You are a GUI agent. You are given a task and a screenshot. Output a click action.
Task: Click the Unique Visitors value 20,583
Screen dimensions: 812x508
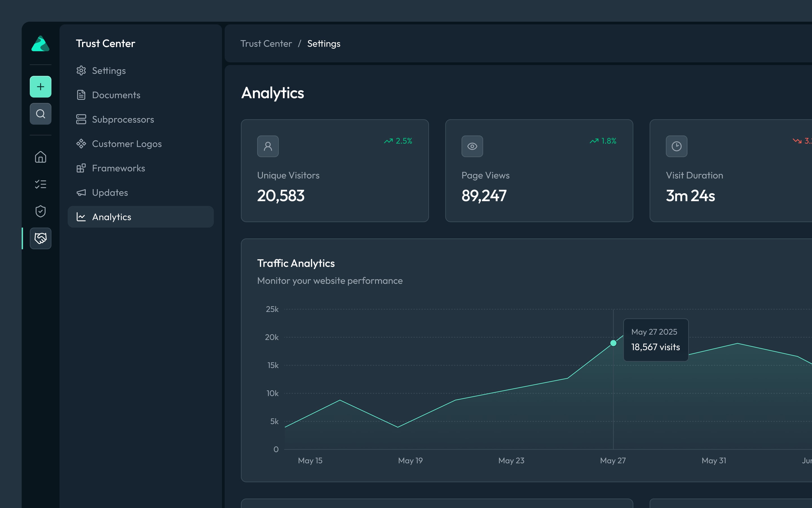[281, 196]
